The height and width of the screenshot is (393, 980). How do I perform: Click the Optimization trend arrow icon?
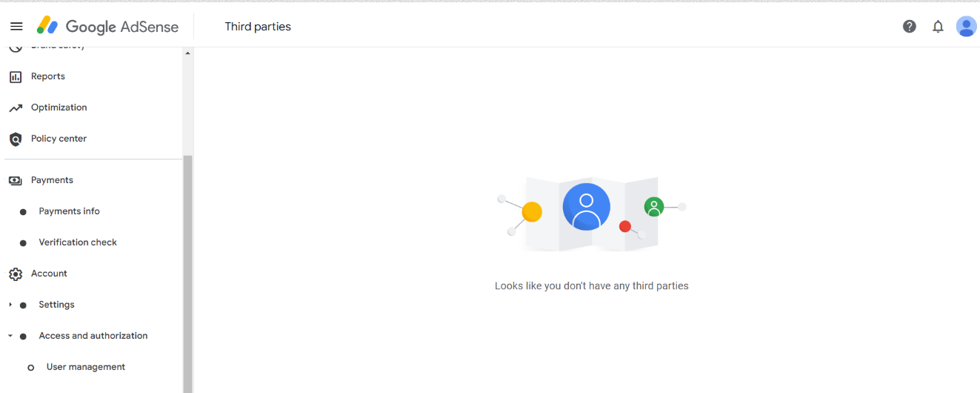tap(16, 108)
